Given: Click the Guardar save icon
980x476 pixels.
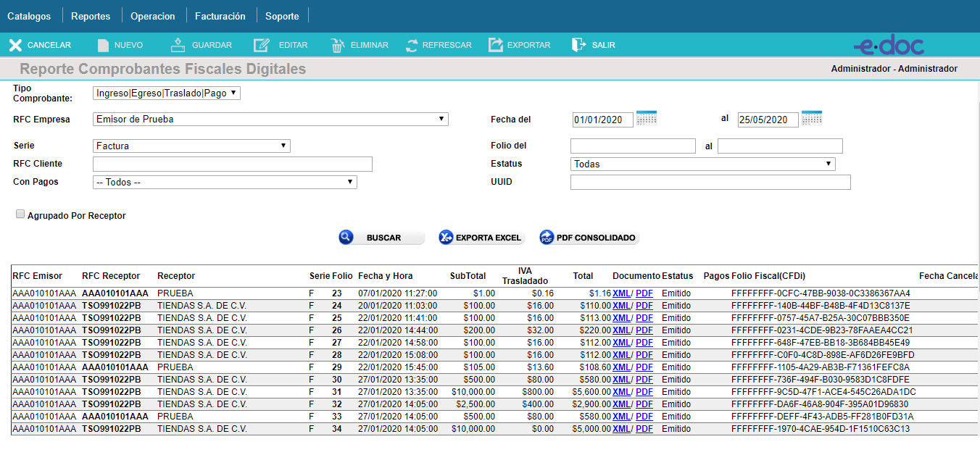Looking at the screenshot, I should 178,46.
